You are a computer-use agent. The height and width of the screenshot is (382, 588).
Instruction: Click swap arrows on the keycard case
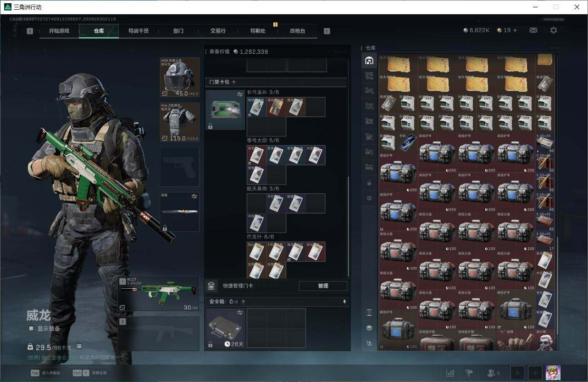[x=239, y=94]
